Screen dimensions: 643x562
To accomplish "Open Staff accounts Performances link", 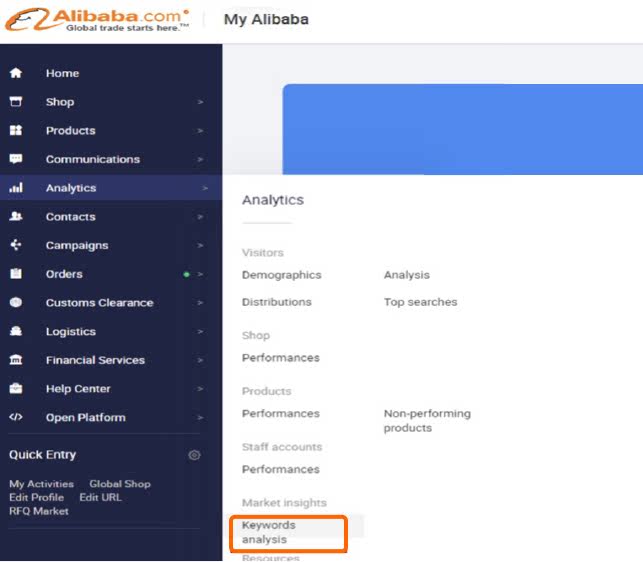I will [x=281, y=469].
